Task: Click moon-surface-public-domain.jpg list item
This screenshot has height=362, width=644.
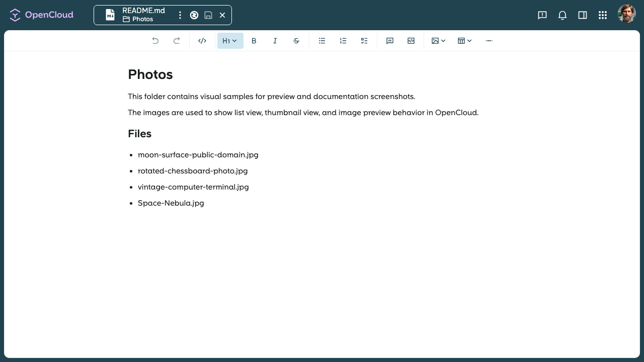Action: (x=198, y=155)
